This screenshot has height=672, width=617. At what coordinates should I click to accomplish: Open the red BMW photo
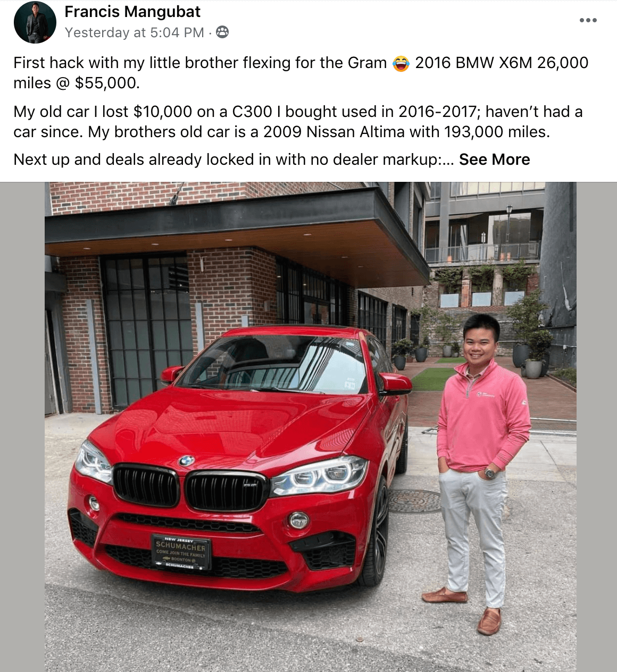(x=311, y=427)
